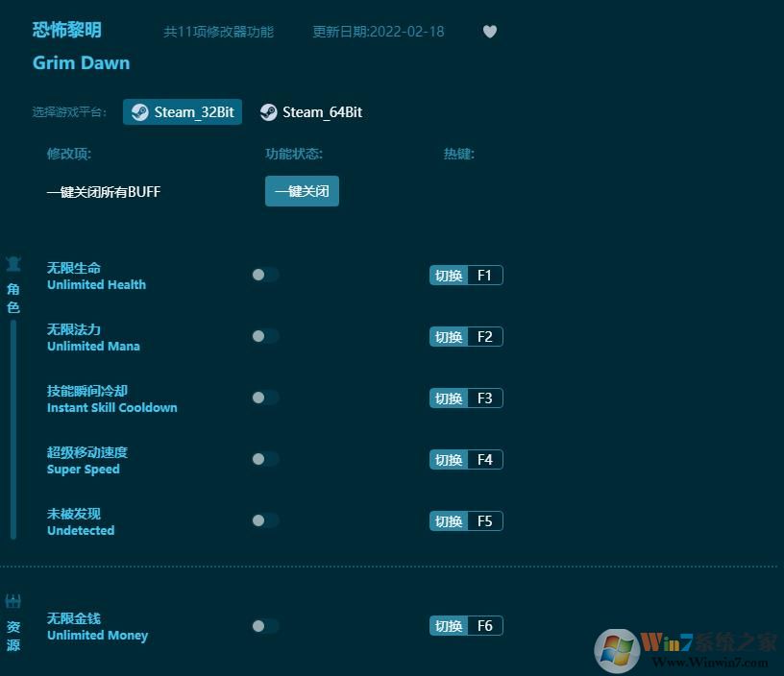Click the F5 hotkey button for Undetected
784x676 pixels.
(x=466, y=520)
